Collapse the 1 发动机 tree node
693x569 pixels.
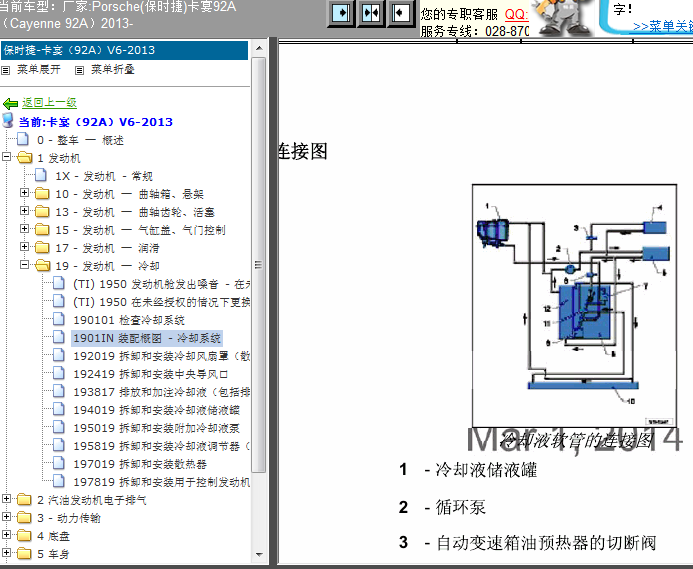click(6, 157)
